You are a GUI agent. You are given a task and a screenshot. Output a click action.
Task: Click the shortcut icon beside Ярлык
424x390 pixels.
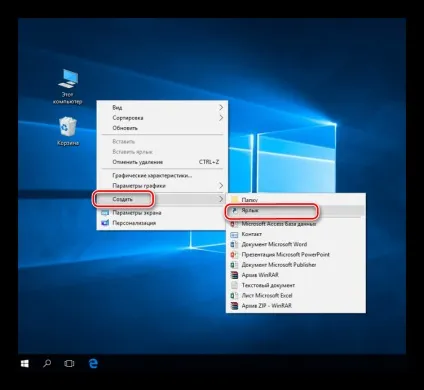[235, 211]
